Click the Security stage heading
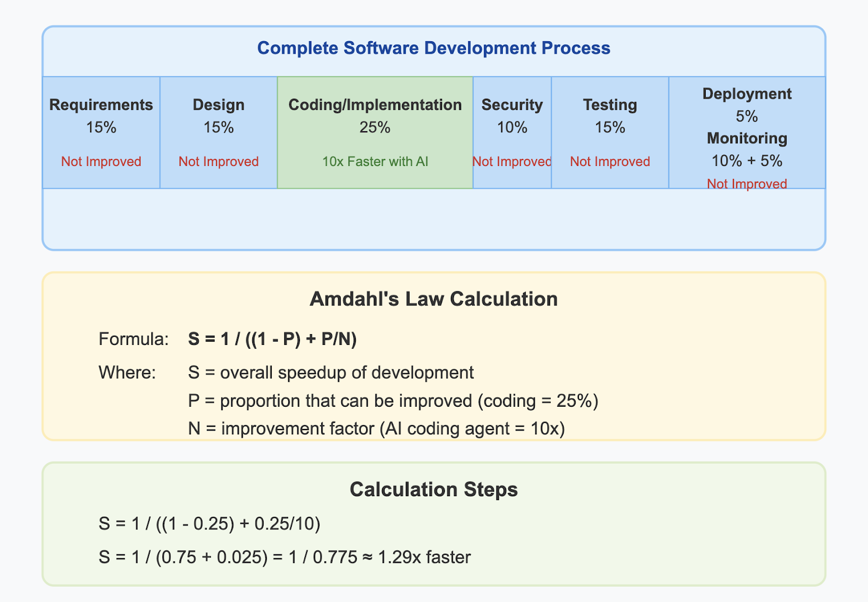The width and height of the screenshot is (868, 602). pos(512,105)
